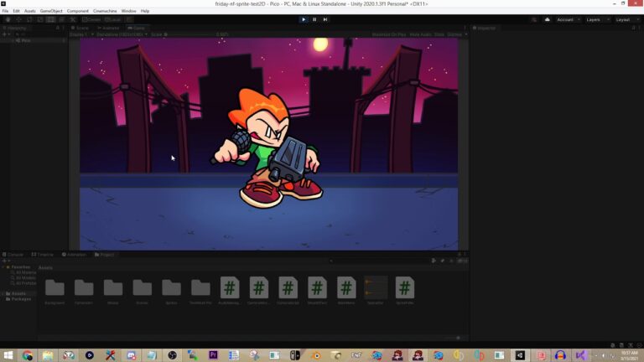This screenshot has height=362, width=644.
Task: Open the Gizmos dropdown arrow
Action: coord(465,34)
